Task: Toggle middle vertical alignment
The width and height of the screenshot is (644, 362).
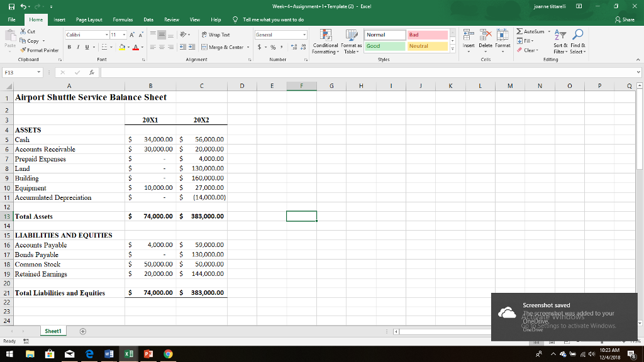Action: tap(162, 35)
